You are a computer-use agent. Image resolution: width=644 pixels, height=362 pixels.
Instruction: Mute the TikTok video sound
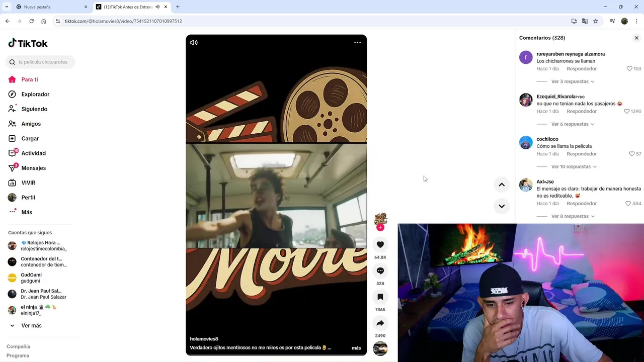tap(194, 43)
